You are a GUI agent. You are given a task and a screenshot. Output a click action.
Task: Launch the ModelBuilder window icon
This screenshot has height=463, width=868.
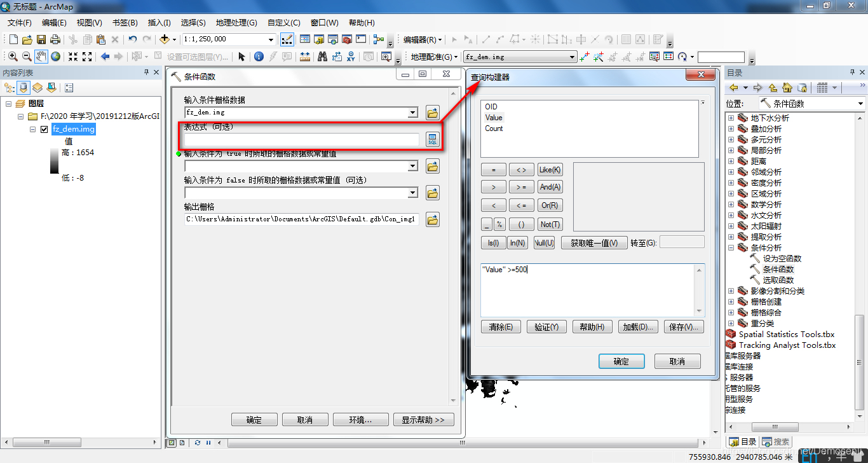click(379, 39)
